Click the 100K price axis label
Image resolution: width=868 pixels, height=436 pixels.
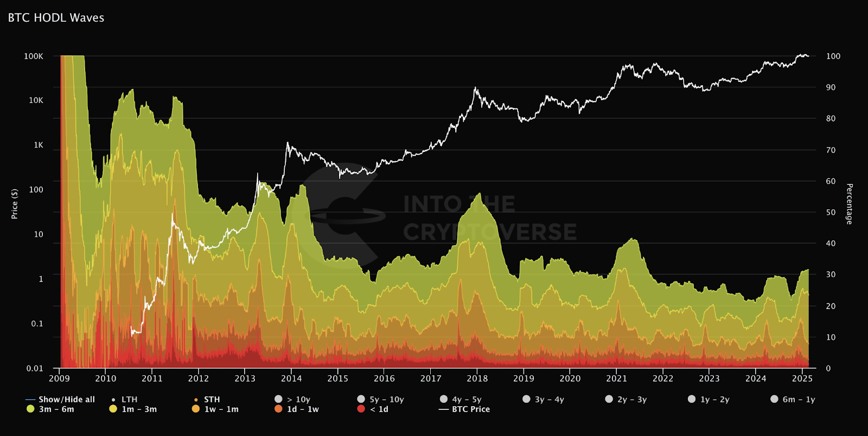pyautogui.click(x=34, y=56)
